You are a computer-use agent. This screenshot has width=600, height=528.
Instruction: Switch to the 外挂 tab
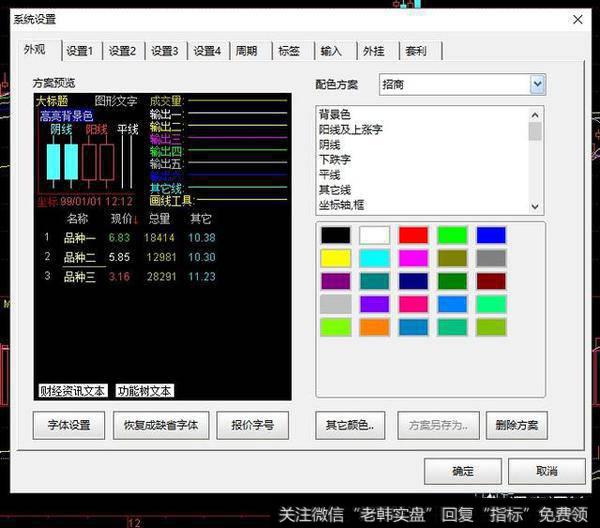tap(378, 51)
